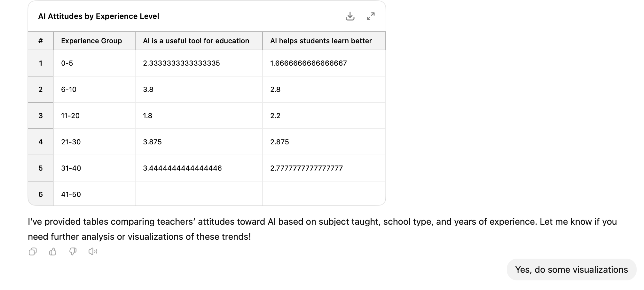Select the 'AI is a useful tool for education' header
The image size is (644, 290).
point(199,41)
